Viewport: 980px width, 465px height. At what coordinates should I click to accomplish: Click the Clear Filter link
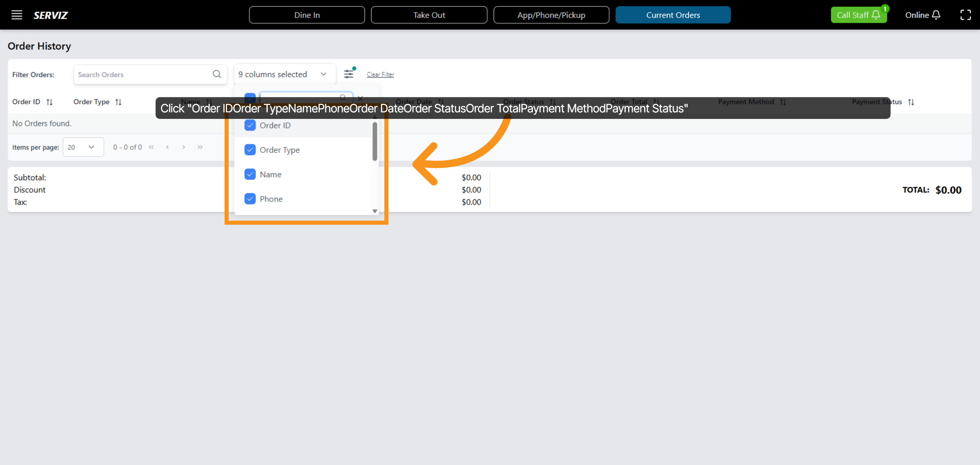(380, 74)
